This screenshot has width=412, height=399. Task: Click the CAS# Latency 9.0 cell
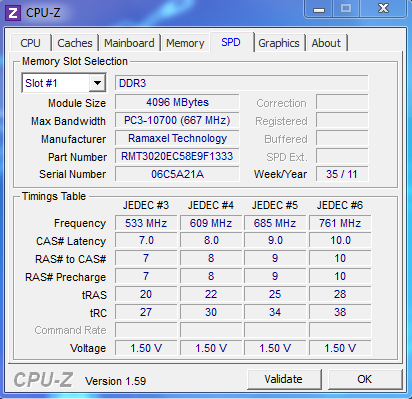(275, 241)
